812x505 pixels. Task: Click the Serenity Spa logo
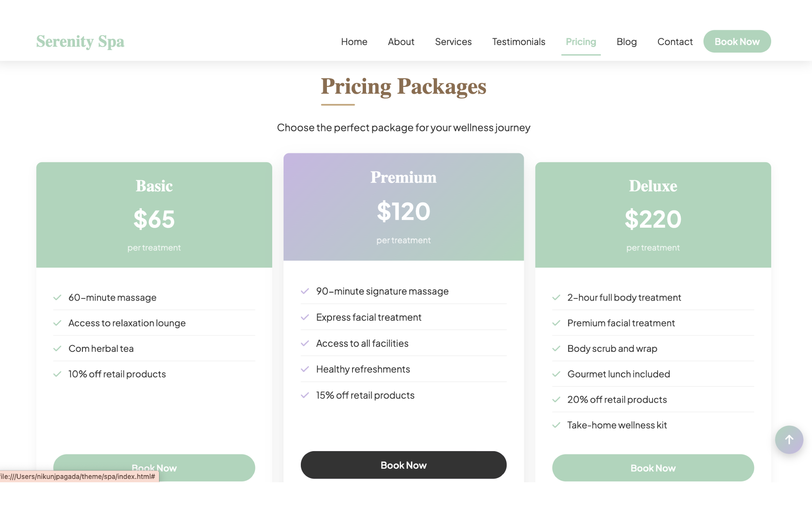point(80,42)
